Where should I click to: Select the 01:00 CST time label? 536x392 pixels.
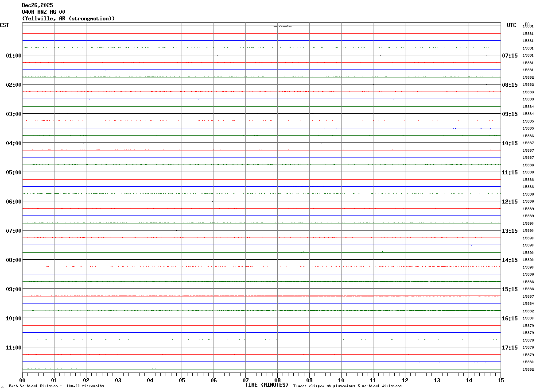point(14,56)
